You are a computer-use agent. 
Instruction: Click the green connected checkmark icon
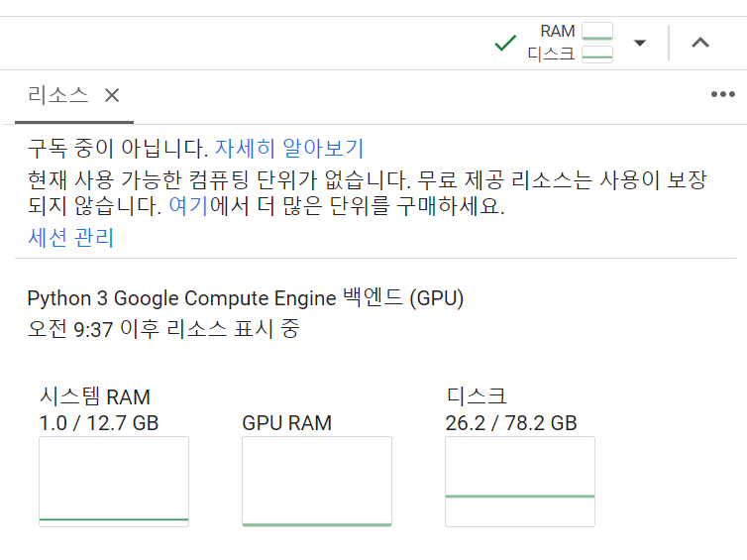(x=505, y=43)
